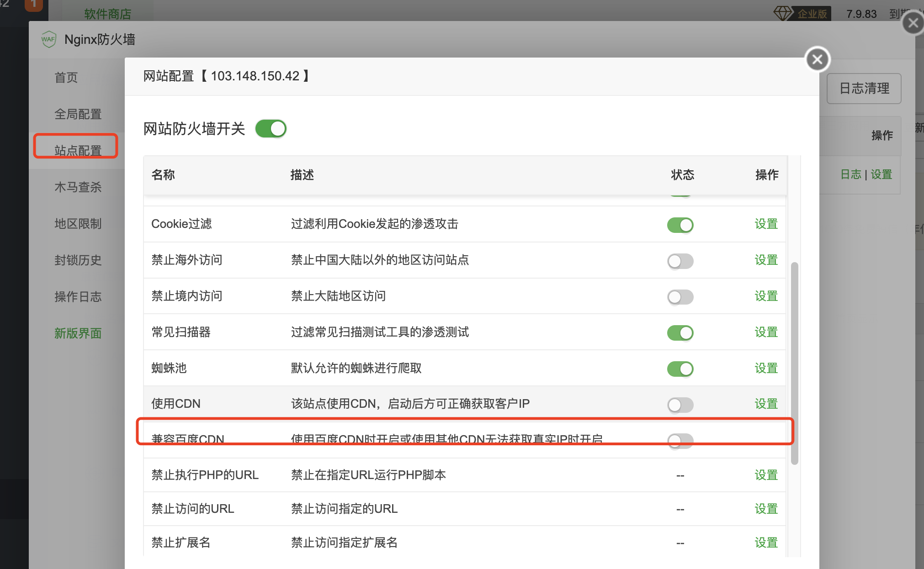Open 全局配置 in the sidebar

pos(78,114)
